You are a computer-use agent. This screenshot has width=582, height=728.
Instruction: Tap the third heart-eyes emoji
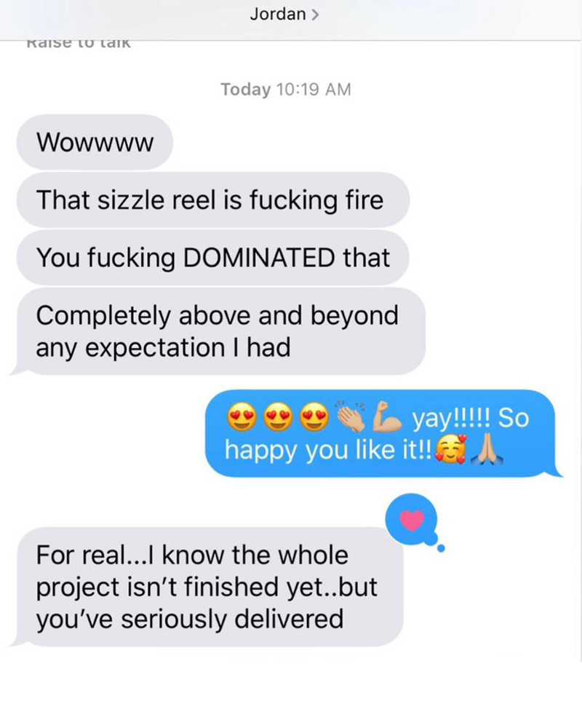[314, 417]
